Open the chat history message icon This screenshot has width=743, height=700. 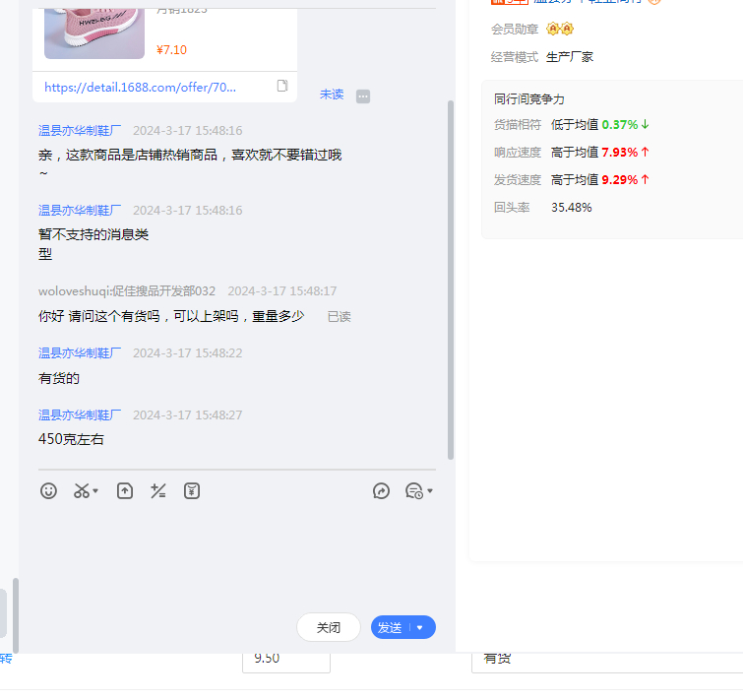(413, 490)
